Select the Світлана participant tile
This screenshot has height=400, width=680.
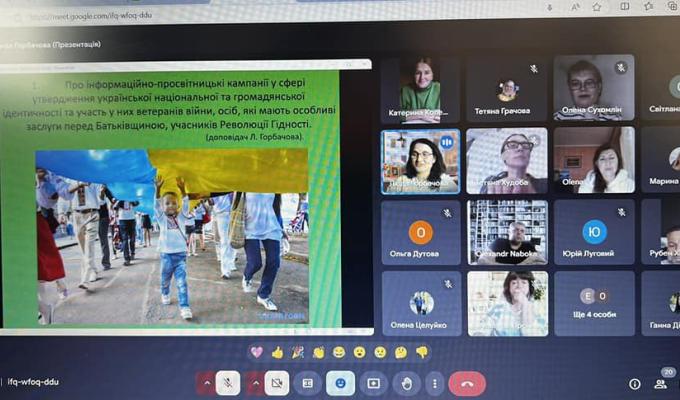coord(660,88)
